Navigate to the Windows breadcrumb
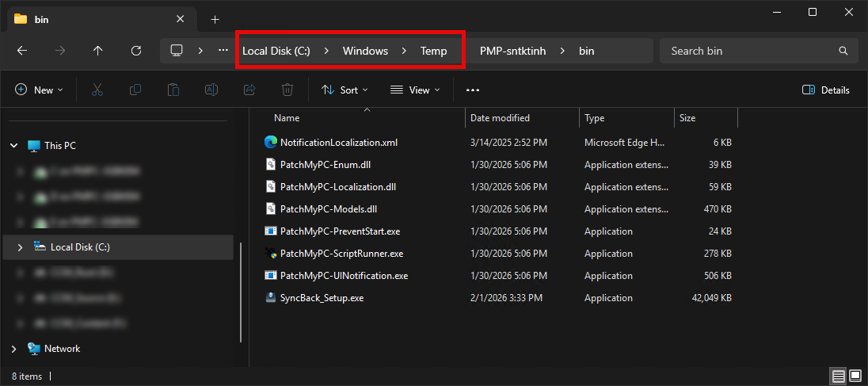The image size is (868, 386). pos(365,51)
